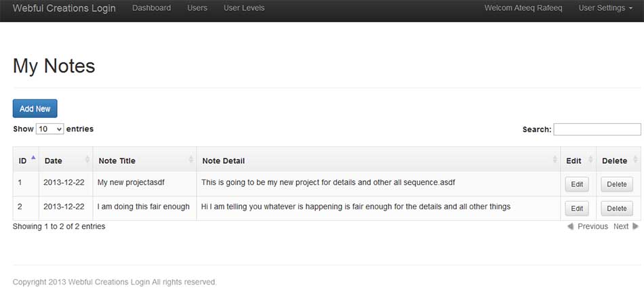Screen dimensions: 644x294
Task: Click the Edit column sort icon
Action: pyautogui.click(x=590, y=160)
